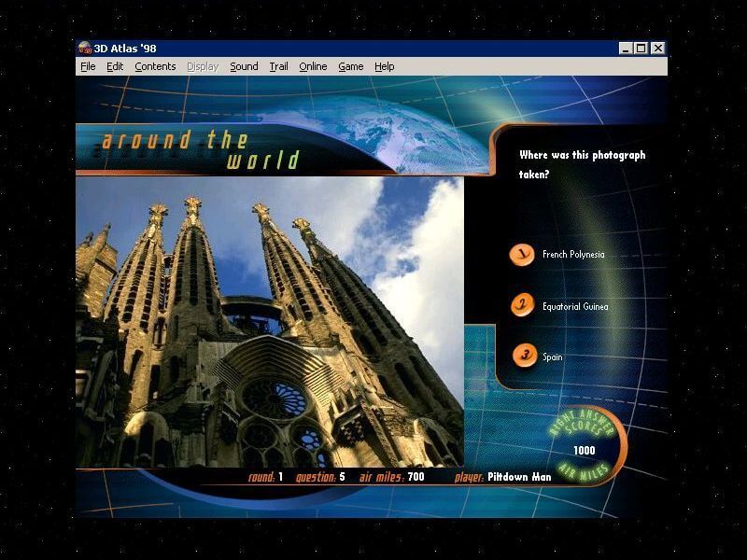This screenshot has width=747, height=560.
Task: Click the cathedral spires photograph
Action: [x=270, y=322]
